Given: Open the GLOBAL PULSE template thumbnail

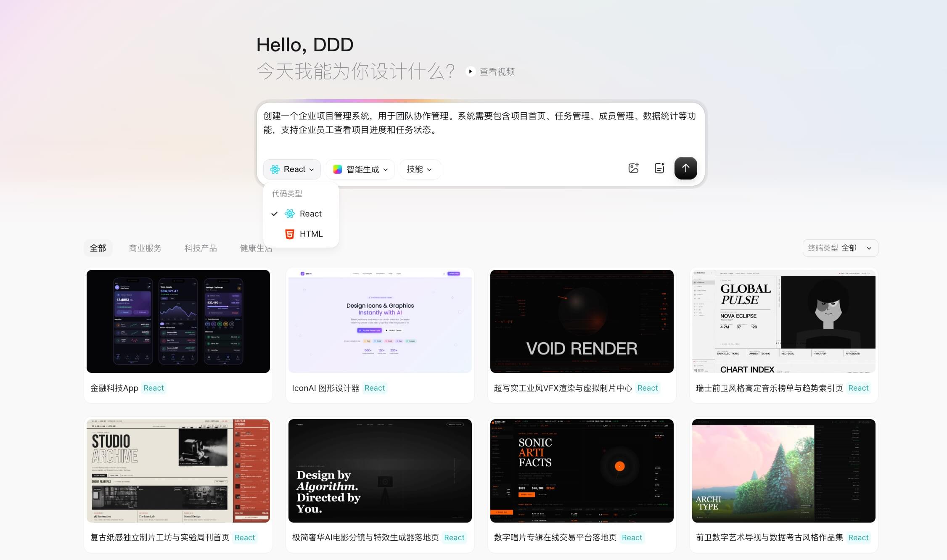Looking at the screenshot, I should tap(784, 321).
